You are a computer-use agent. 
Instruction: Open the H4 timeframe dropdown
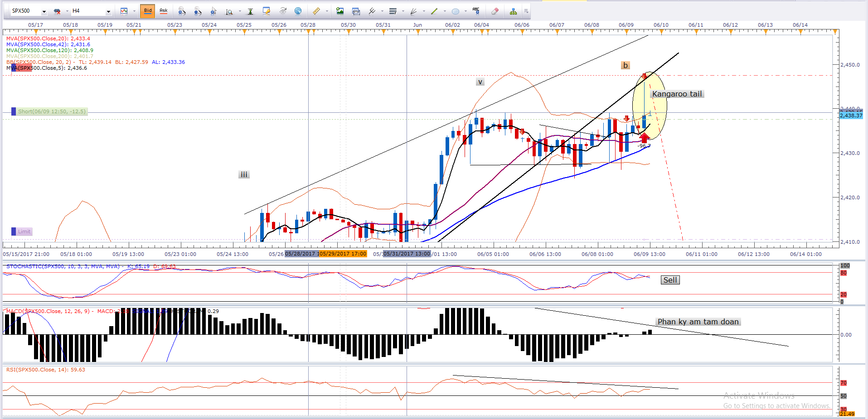108,11
